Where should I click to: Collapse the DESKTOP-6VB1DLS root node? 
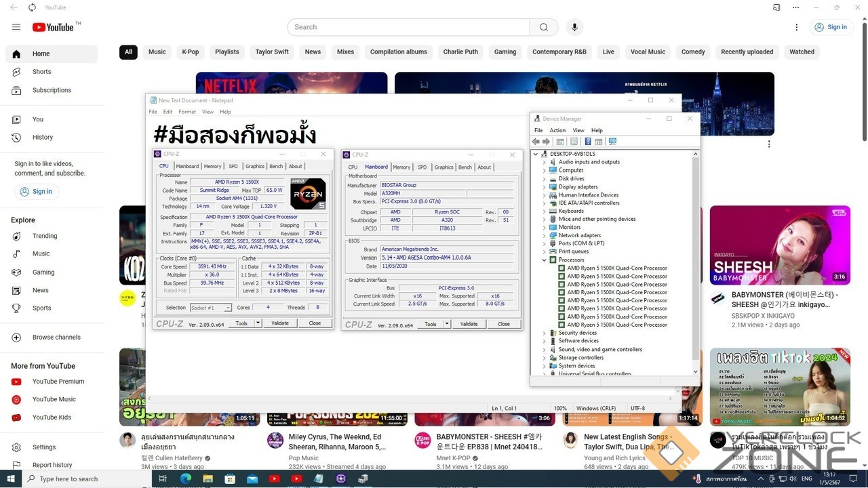pyautogui.click(x=536, y=155)
